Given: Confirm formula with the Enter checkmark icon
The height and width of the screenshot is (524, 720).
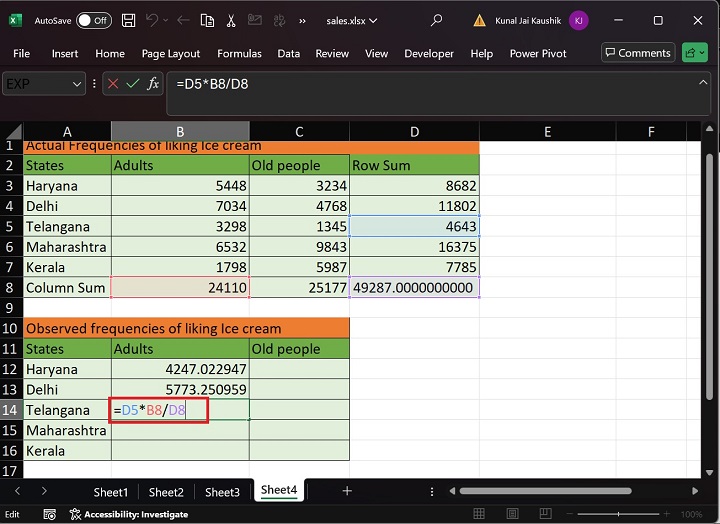Looking at the screenshot, I should coord(132,85).
